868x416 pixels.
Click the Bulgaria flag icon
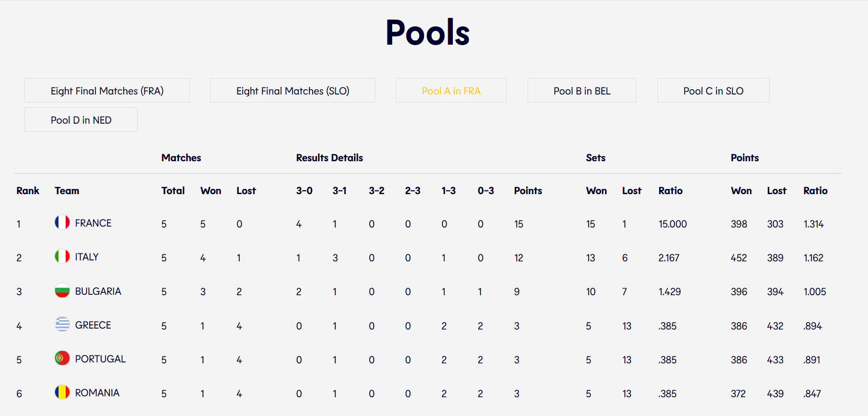[62, 290]
